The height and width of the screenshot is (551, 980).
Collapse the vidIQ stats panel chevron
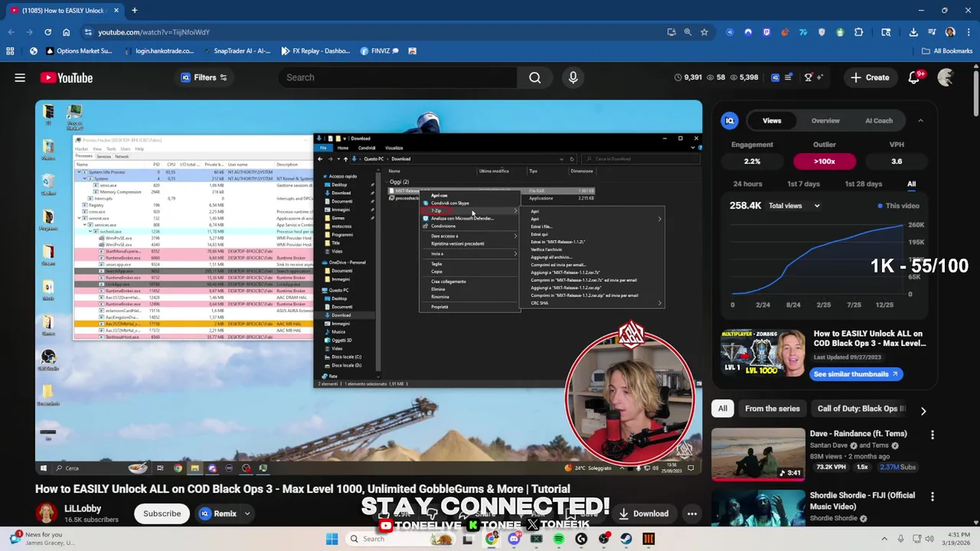click(920, 121)
